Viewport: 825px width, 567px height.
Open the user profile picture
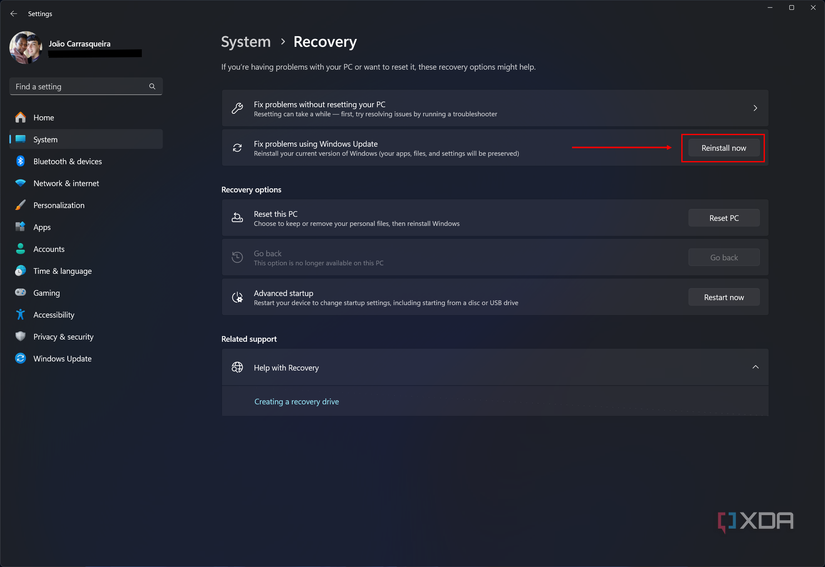pos(25,47)
